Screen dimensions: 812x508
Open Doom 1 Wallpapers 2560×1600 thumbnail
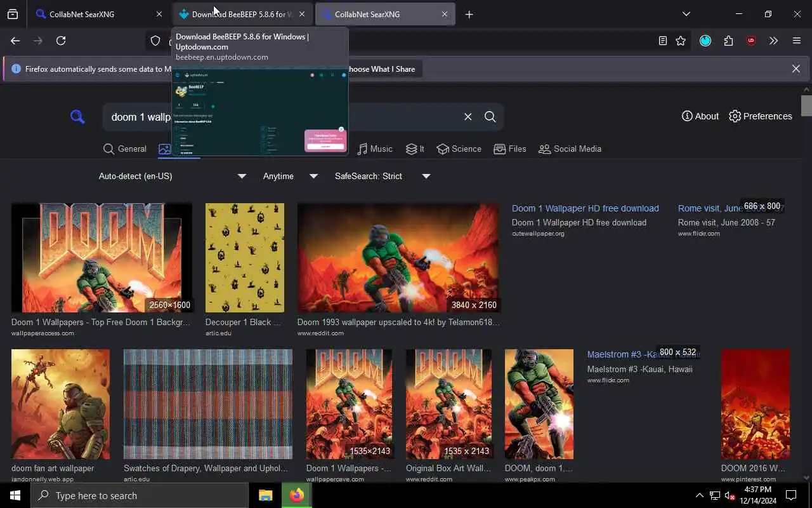(x=101, y=258)
